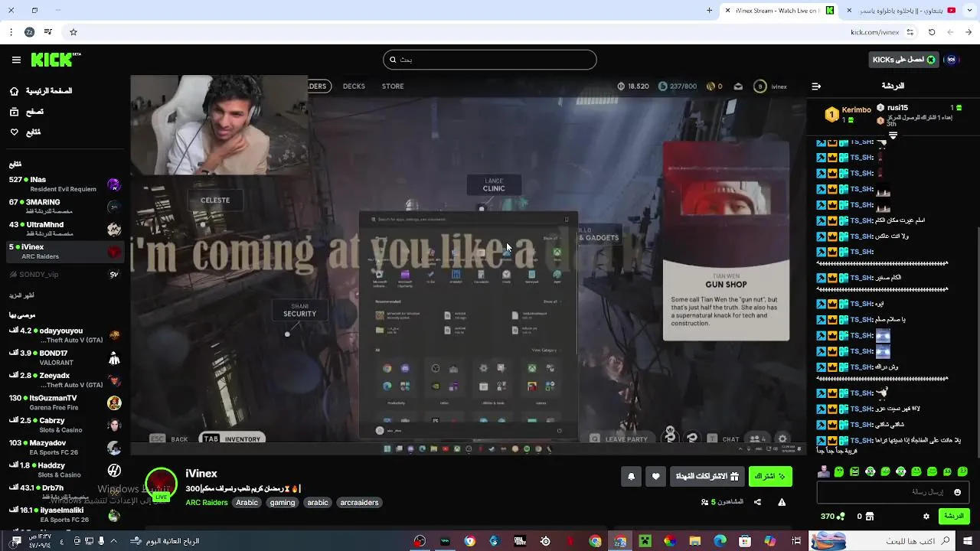The height and width of the screenshot is (551, 980).
Task: Open a new browser tab
Action: [x=709, y=11]
